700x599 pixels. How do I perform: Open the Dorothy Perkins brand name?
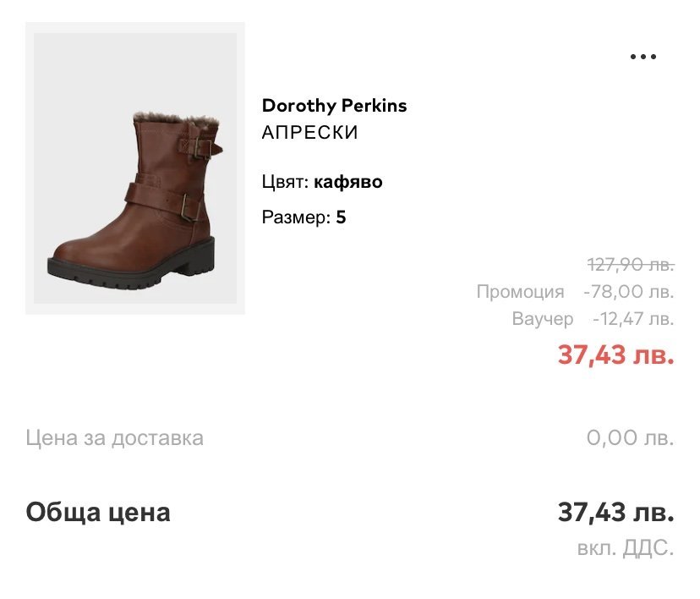pos(334,106)
